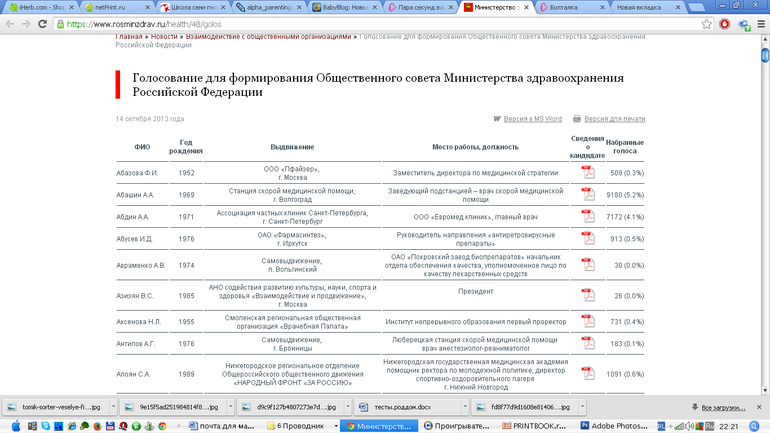The image size is (770, 433).
Task: Switch to почта для ма... Word window
Action: 221,426
